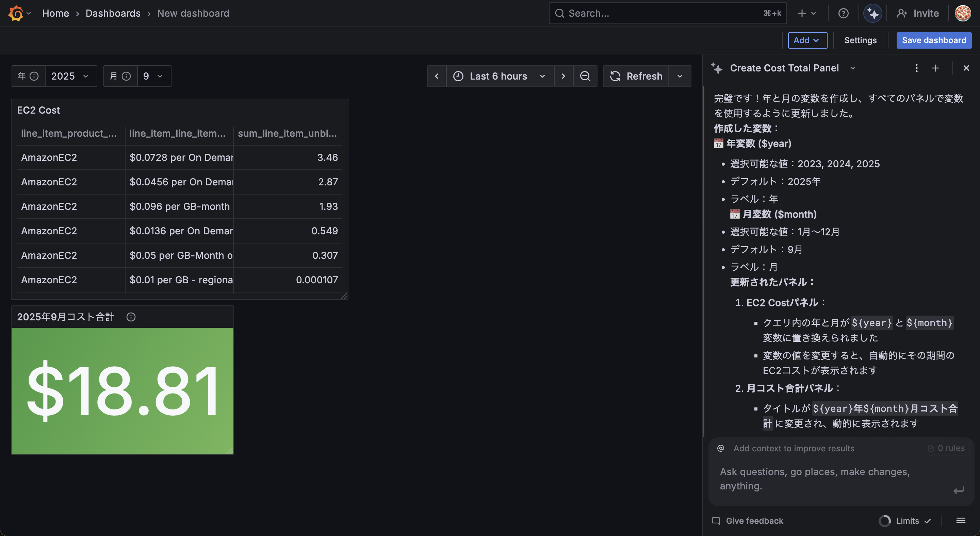Screen dimensions: 980x536
Task: Expand the refresh interval dropdown arrow
Action: click(x=680, y=76)
